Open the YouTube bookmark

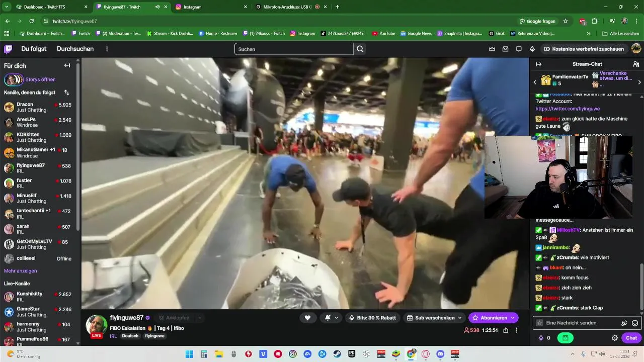pyautogui.click(x=383, y=34)
